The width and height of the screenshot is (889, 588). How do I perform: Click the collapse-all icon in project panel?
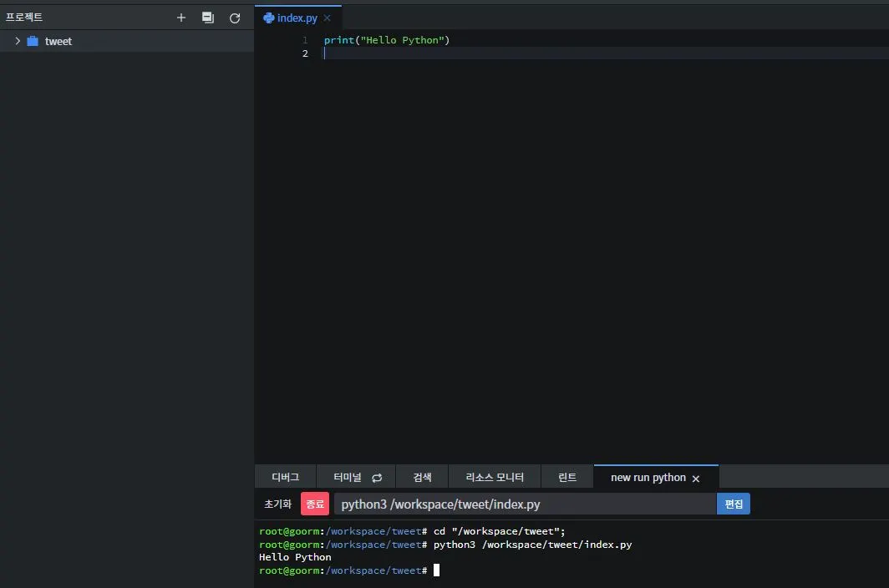coord(208,18)
